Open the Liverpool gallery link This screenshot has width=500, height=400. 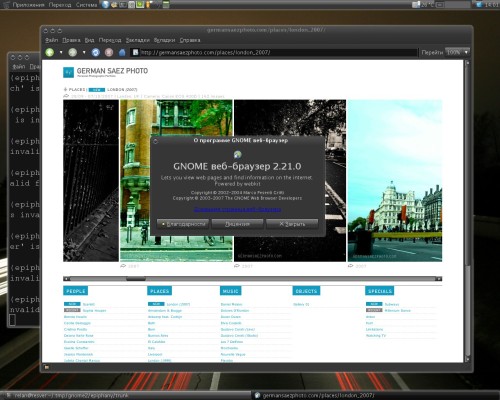pyautogui.click(x=155, y=354)
